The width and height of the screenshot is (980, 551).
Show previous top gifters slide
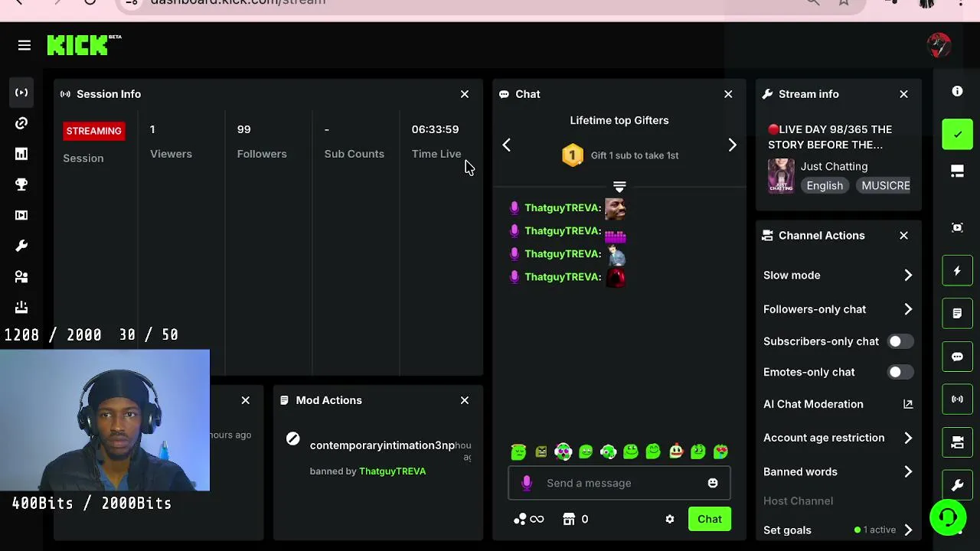pos(506,145)
